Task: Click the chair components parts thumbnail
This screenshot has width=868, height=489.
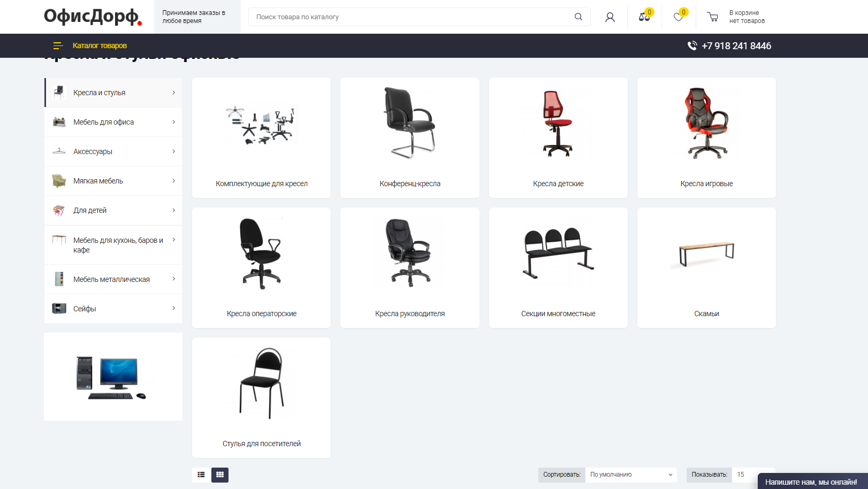Action: [261, 125]
